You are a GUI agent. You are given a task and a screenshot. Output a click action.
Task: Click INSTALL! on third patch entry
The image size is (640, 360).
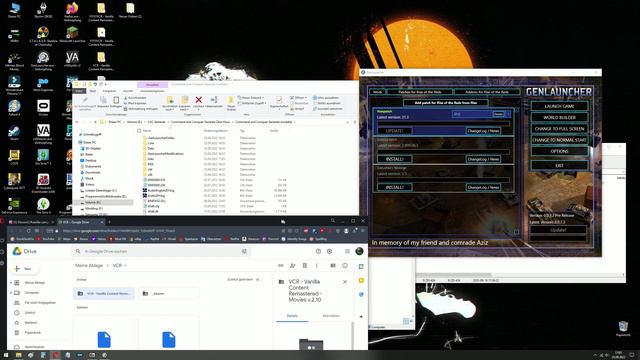click(x=394, y=187)
